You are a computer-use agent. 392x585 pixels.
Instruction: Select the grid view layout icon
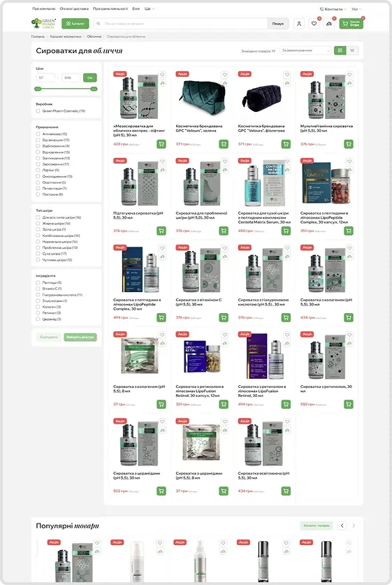[340, 50]
